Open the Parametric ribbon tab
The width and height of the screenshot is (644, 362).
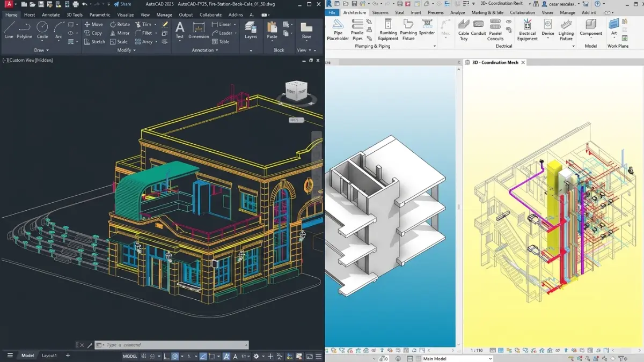[x=100, y=15]
